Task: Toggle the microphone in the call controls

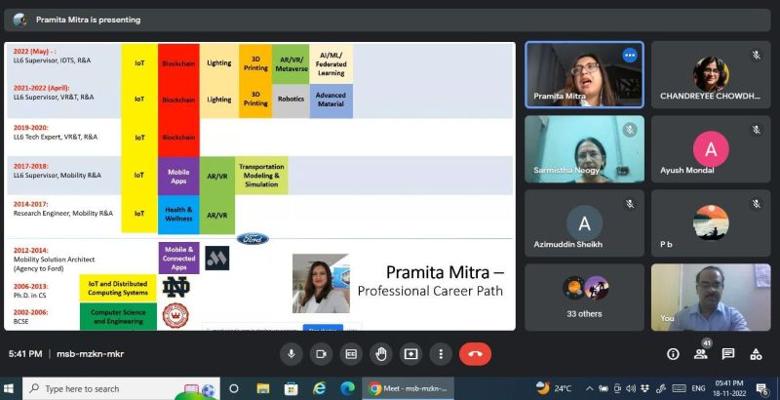Action: click(291, 354)
